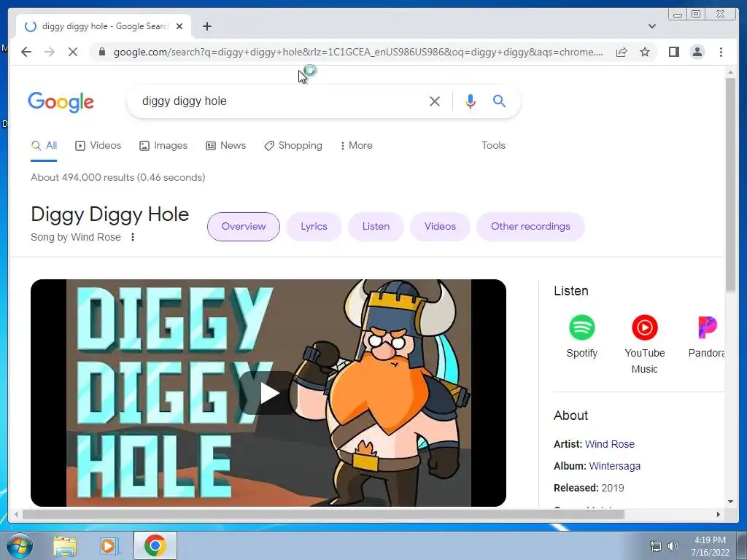Open Windows Media Player from taskbar
The width and height of the screenshot is (747, 560).
point(109,545)
